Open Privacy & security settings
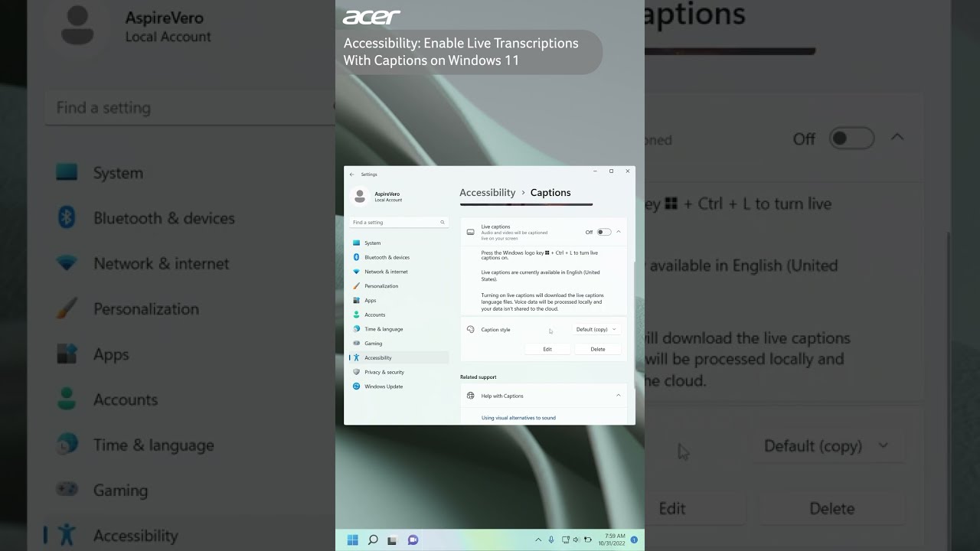 398,372
